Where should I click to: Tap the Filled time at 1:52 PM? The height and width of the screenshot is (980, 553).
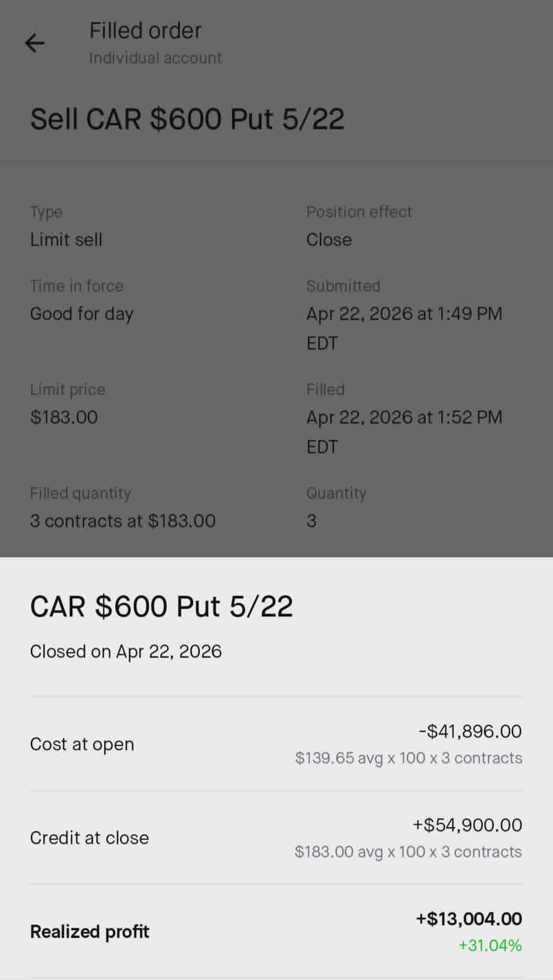coord(404,417)
